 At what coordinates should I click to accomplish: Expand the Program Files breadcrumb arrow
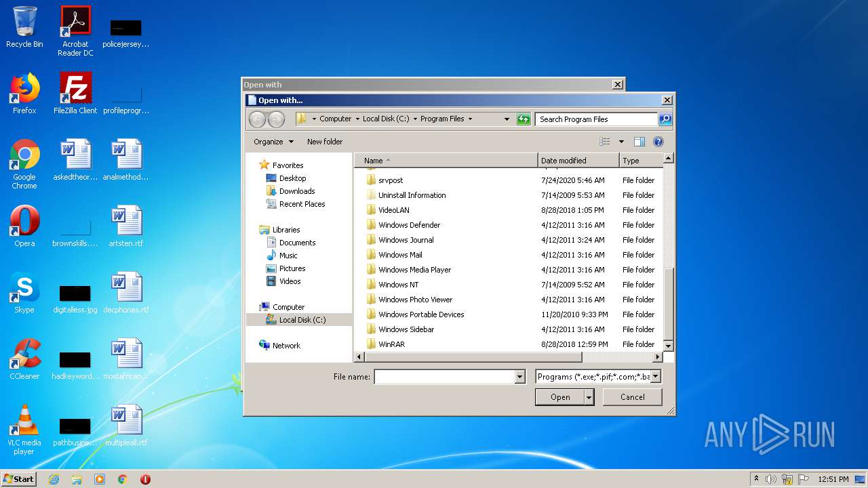click(470, 119)
